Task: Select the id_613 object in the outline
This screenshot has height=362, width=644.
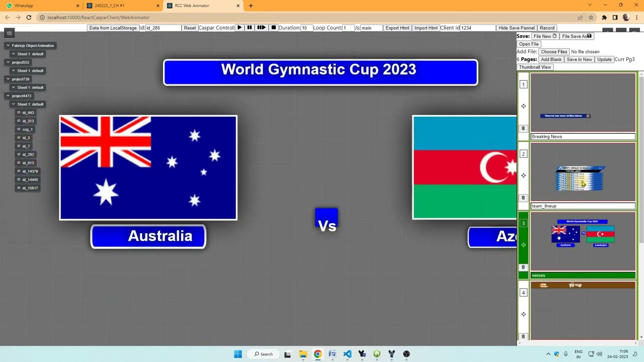Action: [x=26, y=163]
